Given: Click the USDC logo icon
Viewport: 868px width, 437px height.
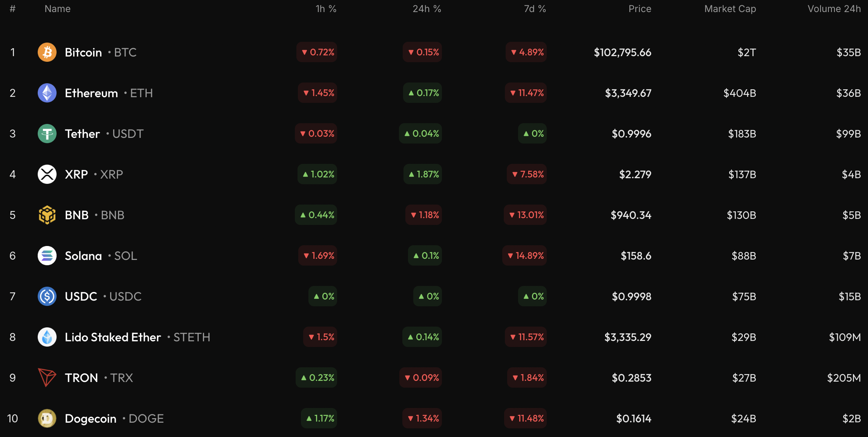Looking at the screenshot, I should point(47,296).
